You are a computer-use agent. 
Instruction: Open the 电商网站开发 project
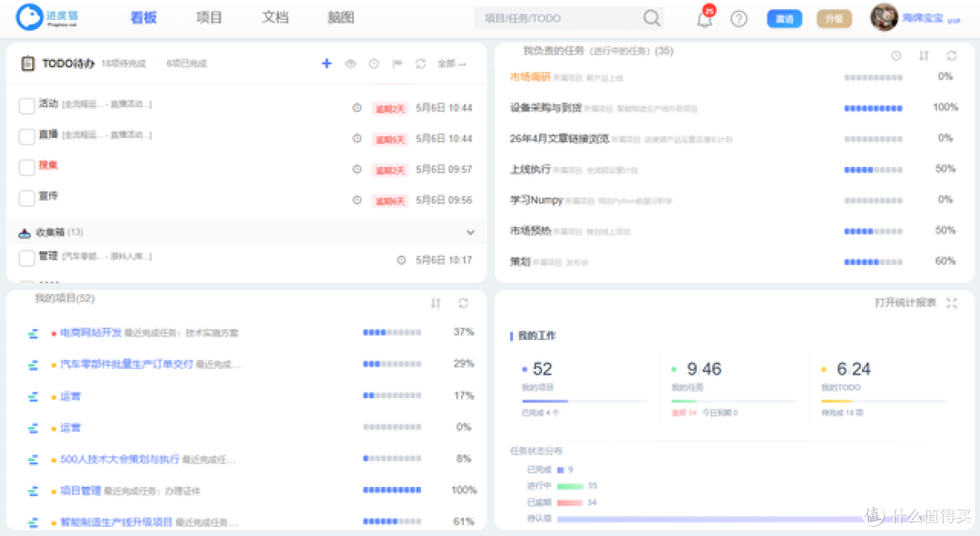click(91, 332)
